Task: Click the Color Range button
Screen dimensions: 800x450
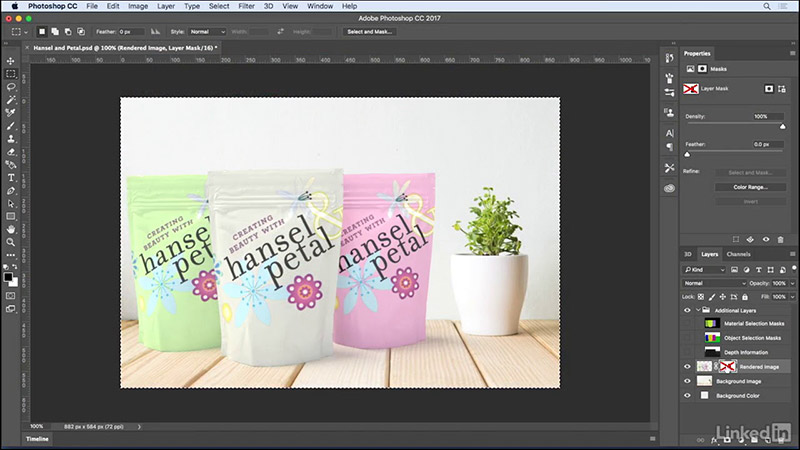Action: coord(751,187)
